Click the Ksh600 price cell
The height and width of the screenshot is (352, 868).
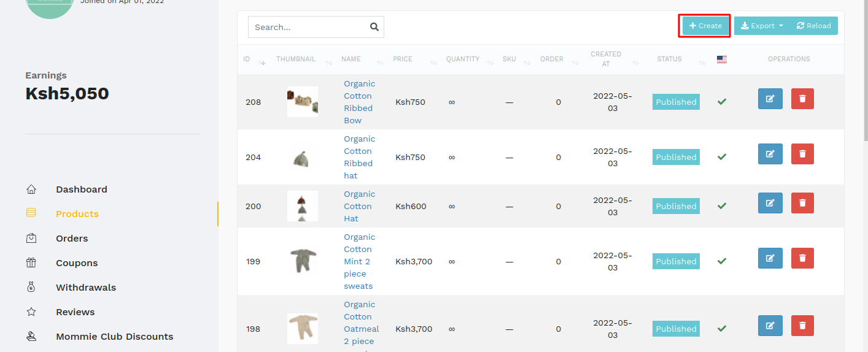411,206
